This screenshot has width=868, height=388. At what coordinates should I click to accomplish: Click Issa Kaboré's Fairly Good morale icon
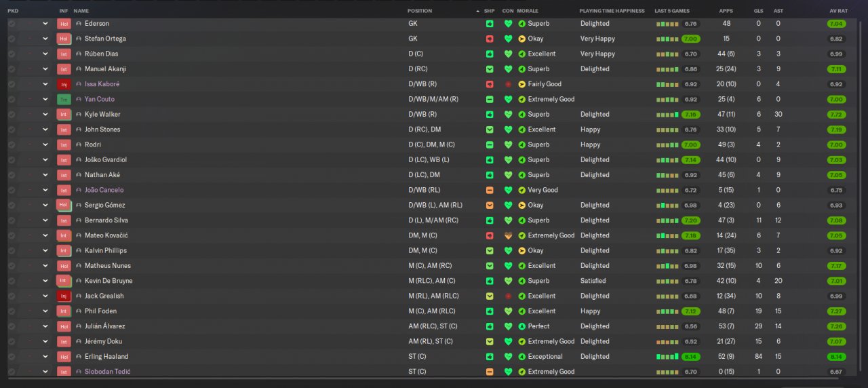click(x=521, y=84)
